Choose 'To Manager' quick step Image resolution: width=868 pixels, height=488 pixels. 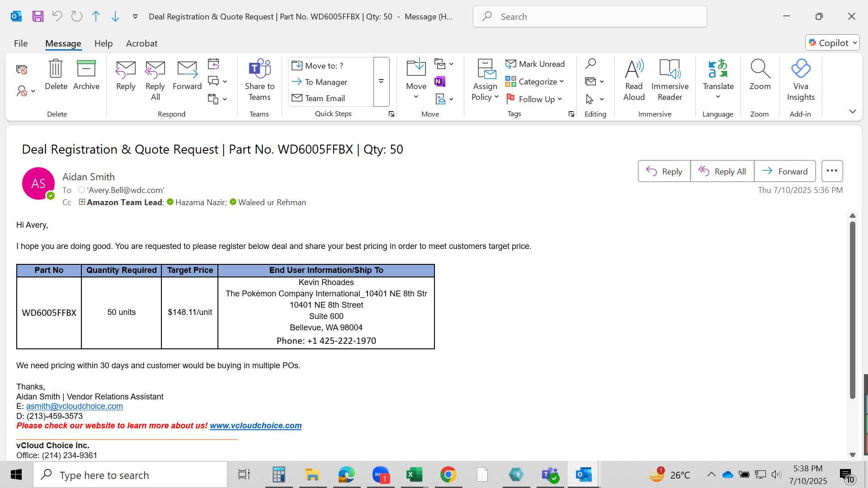point(331,82)
